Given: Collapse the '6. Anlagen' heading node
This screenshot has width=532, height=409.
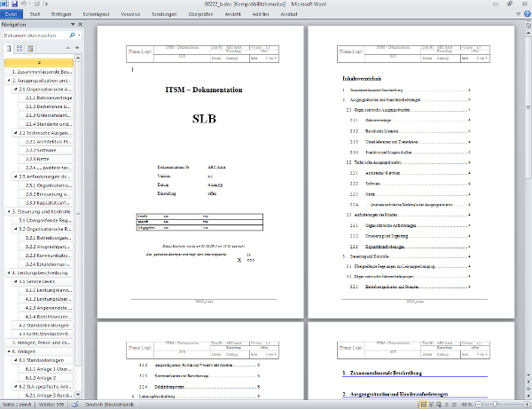Looking at the screenshot, I should pyautogui.click(x=9, y=350).
